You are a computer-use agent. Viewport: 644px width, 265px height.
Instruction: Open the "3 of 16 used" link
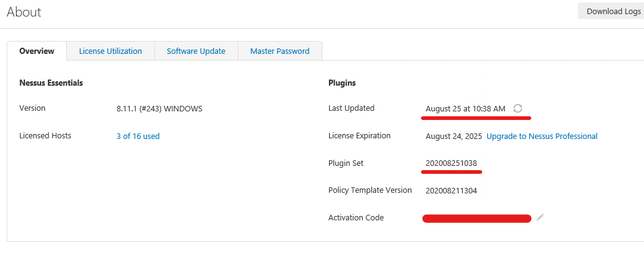coord(138,136)
